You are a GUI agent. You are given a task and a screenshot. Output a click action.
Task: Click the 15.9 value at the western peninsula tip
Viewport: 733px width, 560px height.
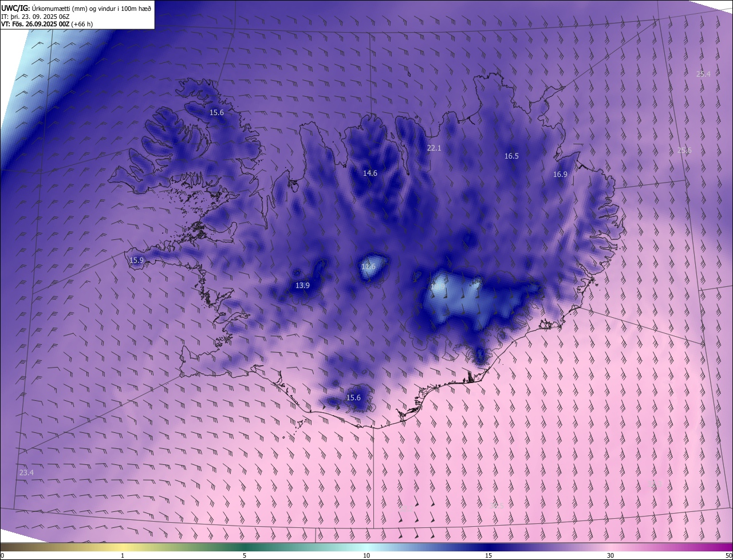136,261
